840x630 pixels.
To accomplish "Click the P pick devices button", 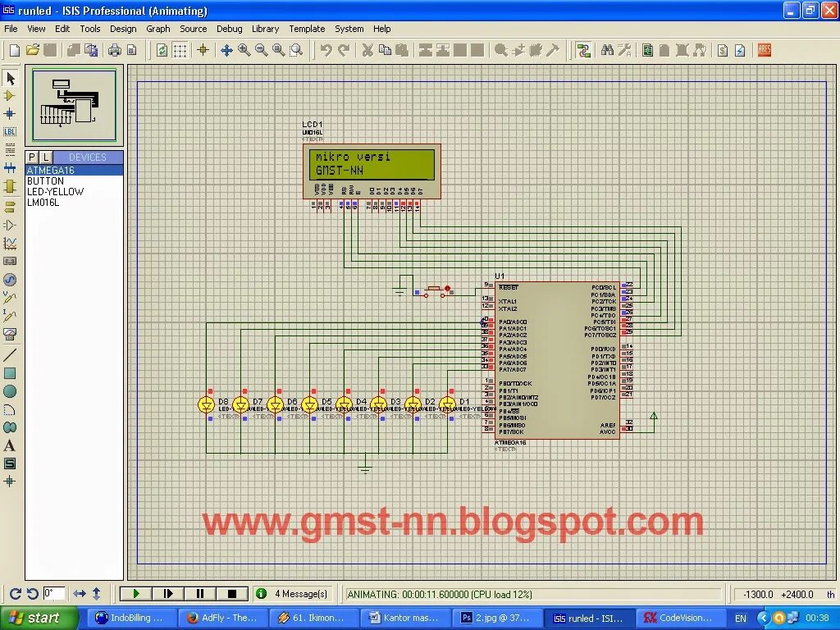I will click(x=32, y=157).
